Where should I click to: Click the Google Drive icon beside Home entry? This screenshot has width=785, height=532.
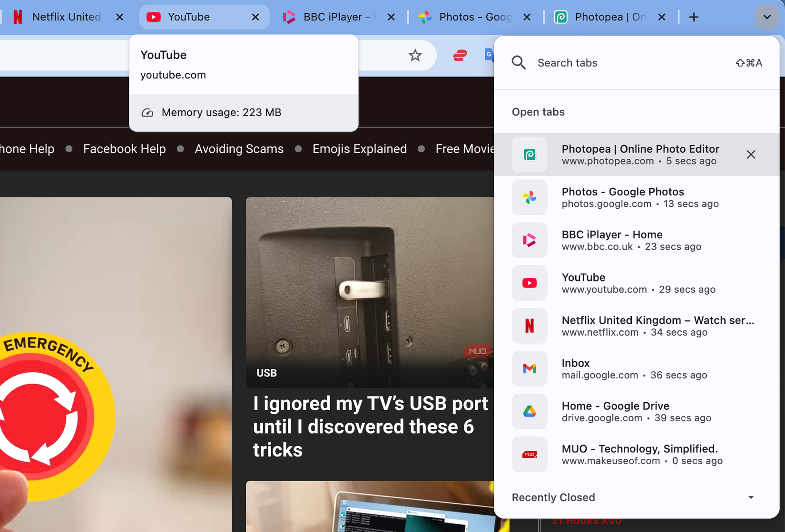(529, 411)
